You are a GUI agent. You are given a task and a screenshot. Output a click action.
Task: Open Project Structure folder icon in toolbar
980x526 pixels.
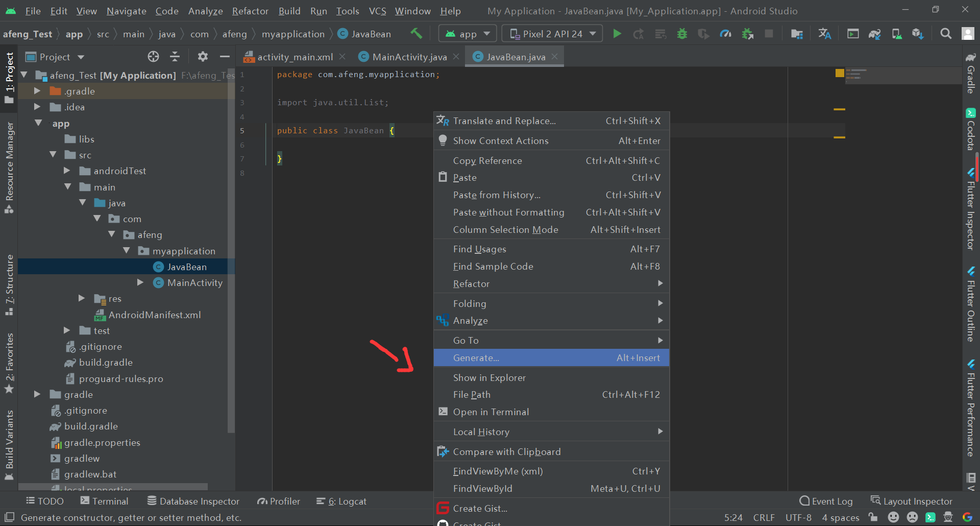[797, 34]
